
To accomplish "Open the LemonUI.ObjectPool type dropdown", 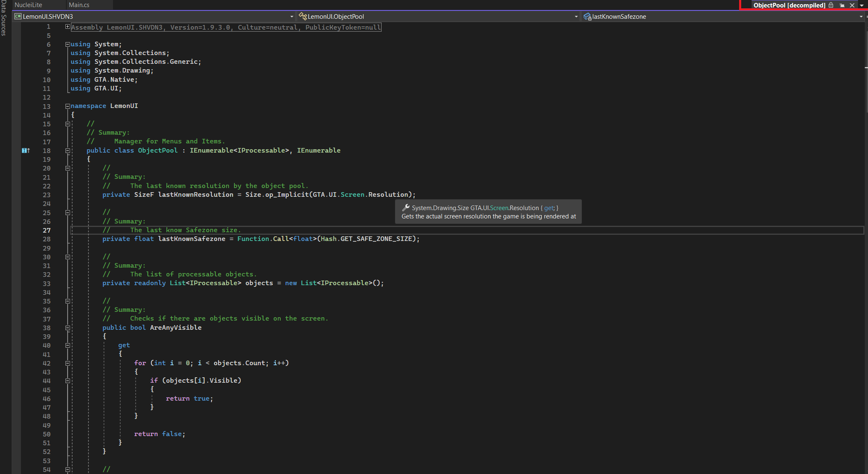I will tap(576, 17).
